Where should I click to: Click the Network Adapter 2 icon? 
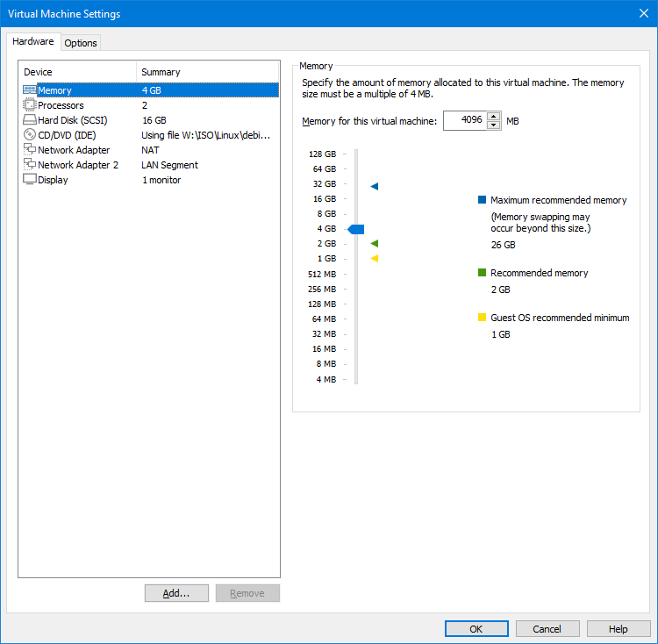click(x=30, y=165)
